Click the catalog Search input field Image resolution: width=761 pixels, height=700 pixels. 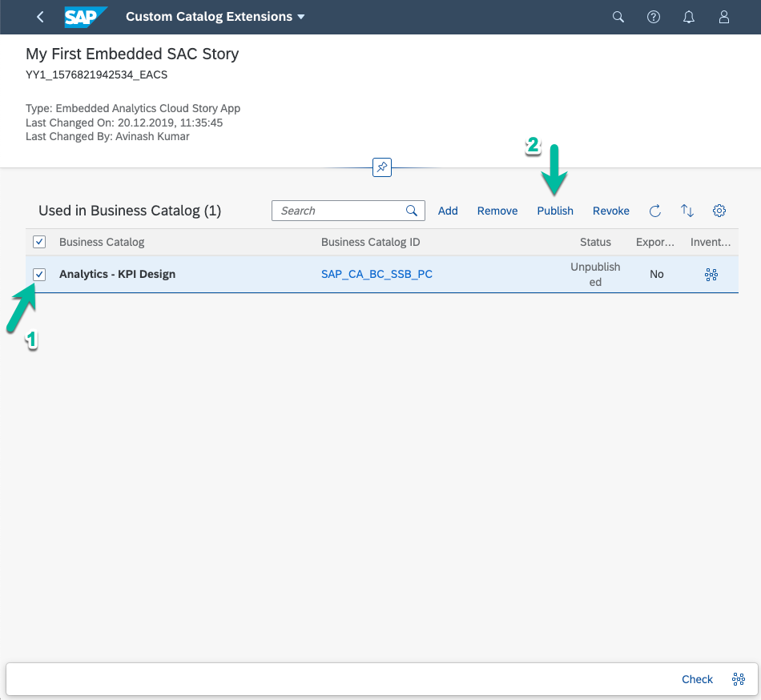[x=339, y=211]
